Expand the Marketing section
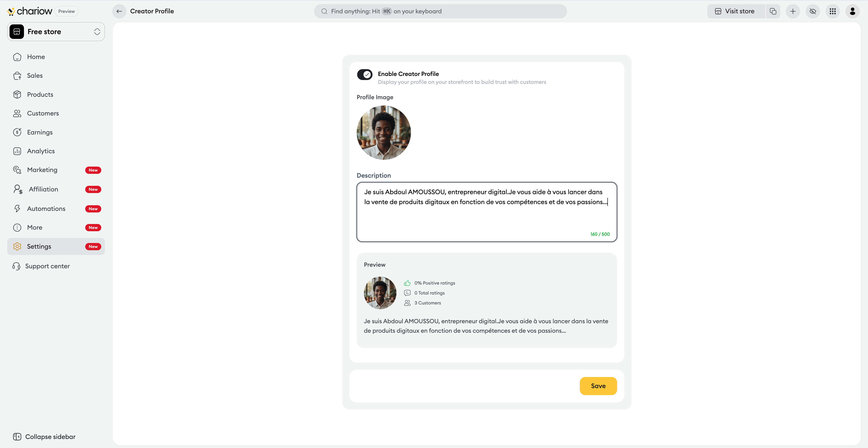 click(x=42, y=170)
